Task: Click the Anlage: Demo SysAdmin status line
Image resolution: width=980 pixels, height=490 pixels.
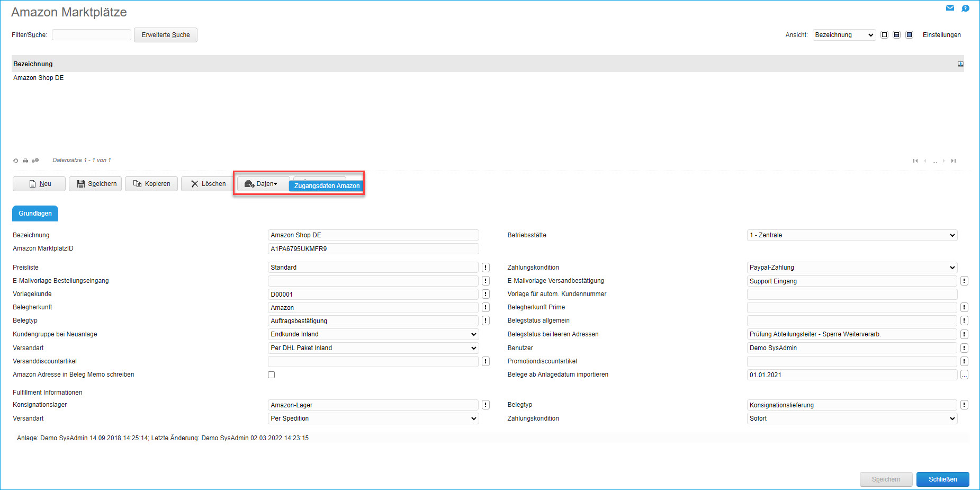Action: pos(163,438)
